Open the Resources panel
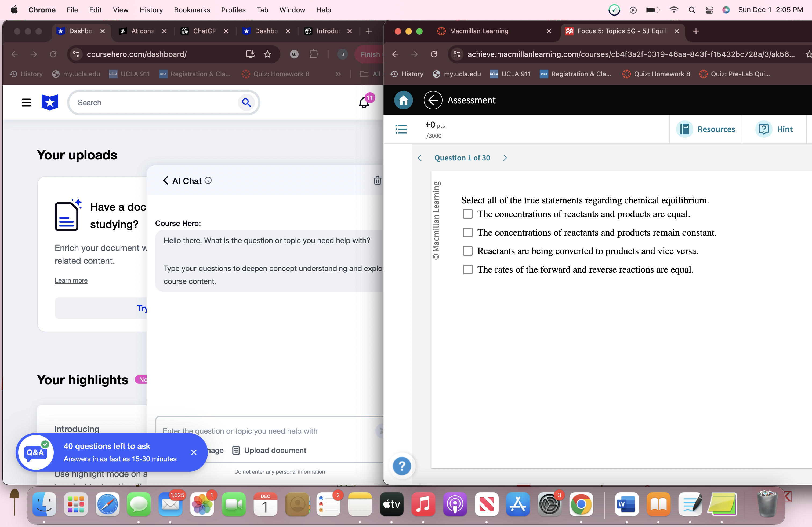 706,129
